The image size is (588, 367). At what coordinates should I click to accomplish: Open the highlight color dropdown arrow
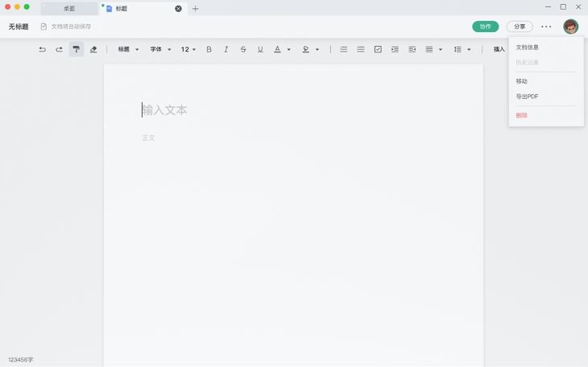click(317, 49)
